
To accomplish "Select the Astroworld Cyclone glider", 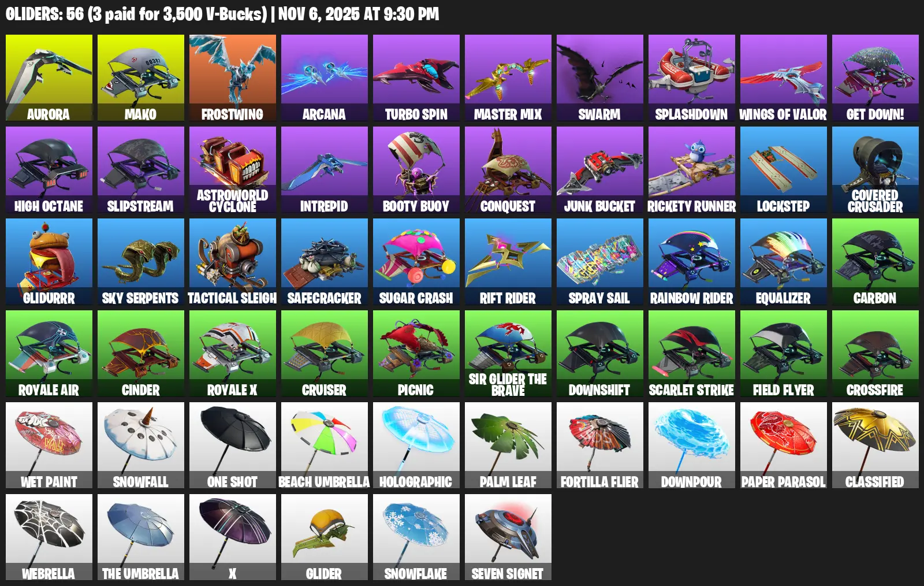I will point(233,170).
